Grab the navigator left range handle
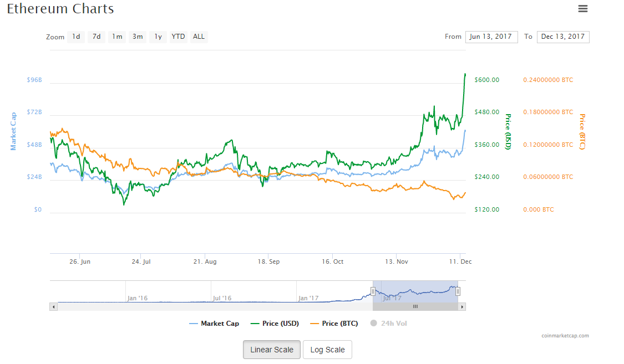This screenshot has width=624, height=364. click(x=373, y=291)
